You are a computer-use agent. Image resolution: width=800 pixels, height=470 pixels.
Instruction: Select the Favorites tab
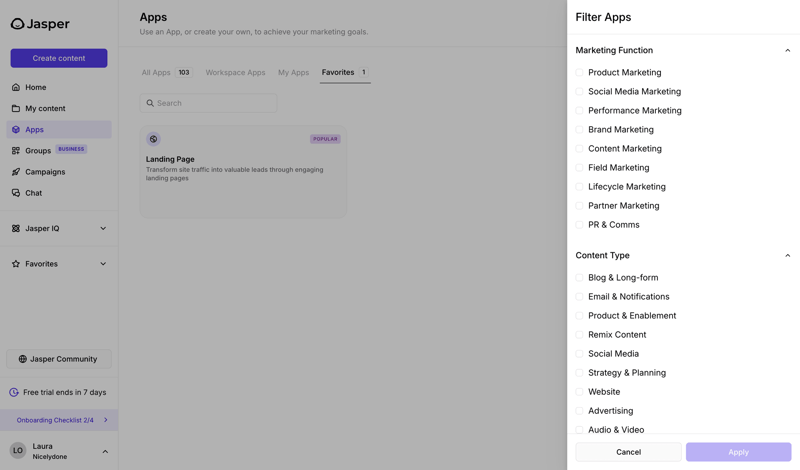345,72
